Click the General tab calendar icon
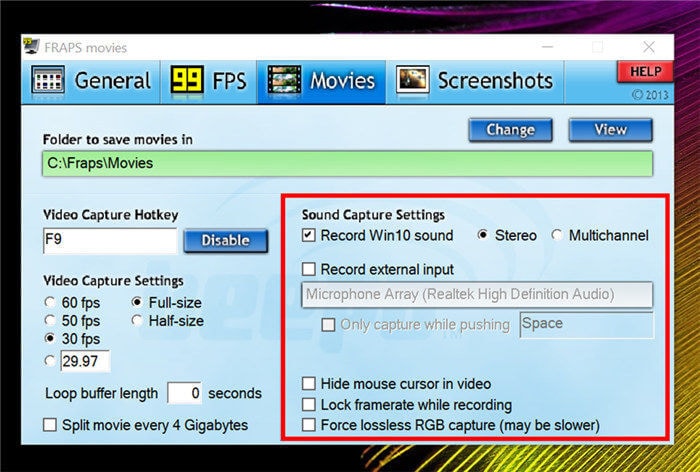 tap(48, 80)
